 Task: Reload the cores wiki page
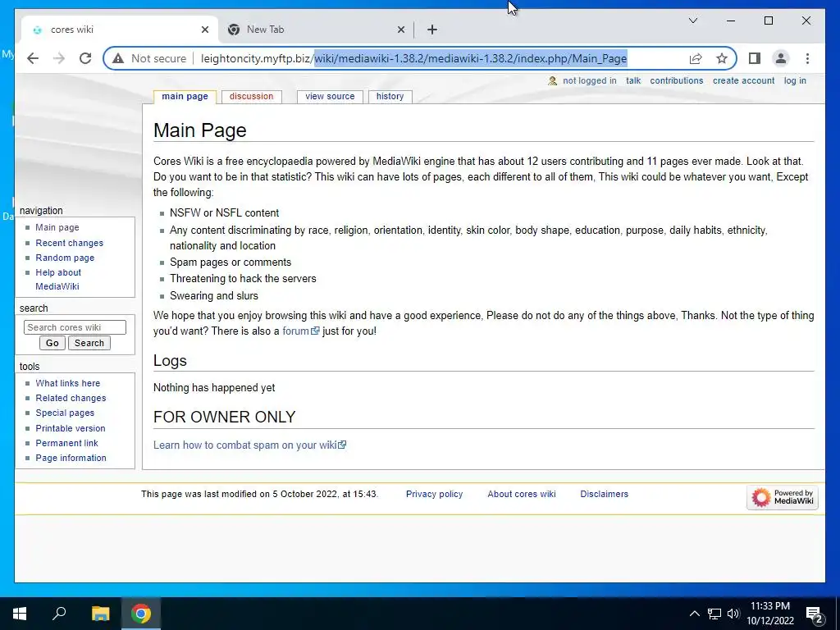click(x=85, y=58)
